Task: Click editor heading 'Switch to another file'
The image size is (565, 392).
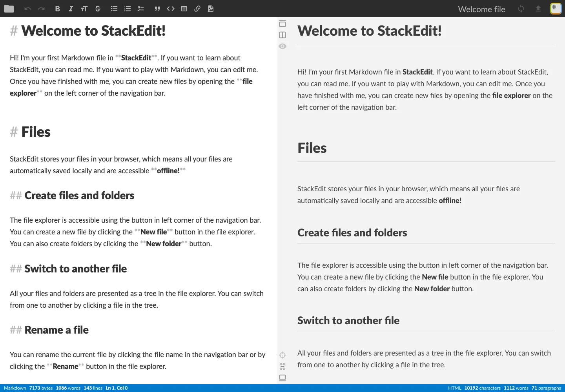Action: pos(75,269)
